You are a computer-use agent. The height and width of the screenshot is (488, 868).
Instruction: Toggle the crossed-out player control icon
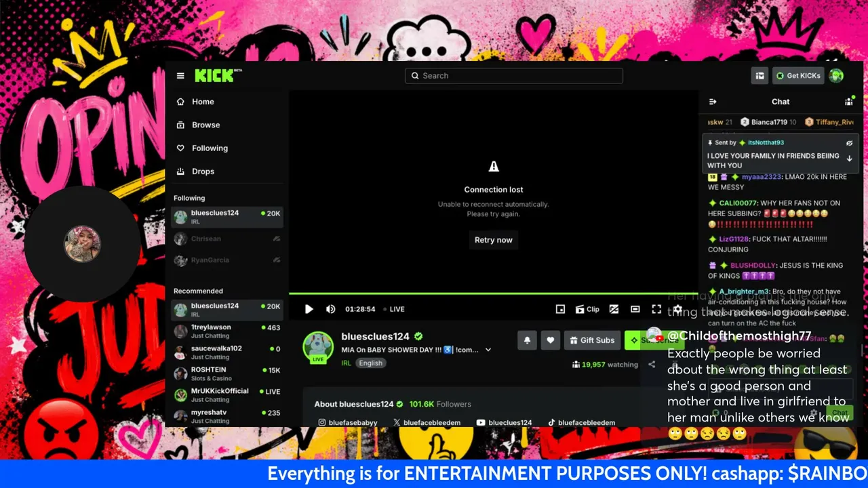(614, 309)
